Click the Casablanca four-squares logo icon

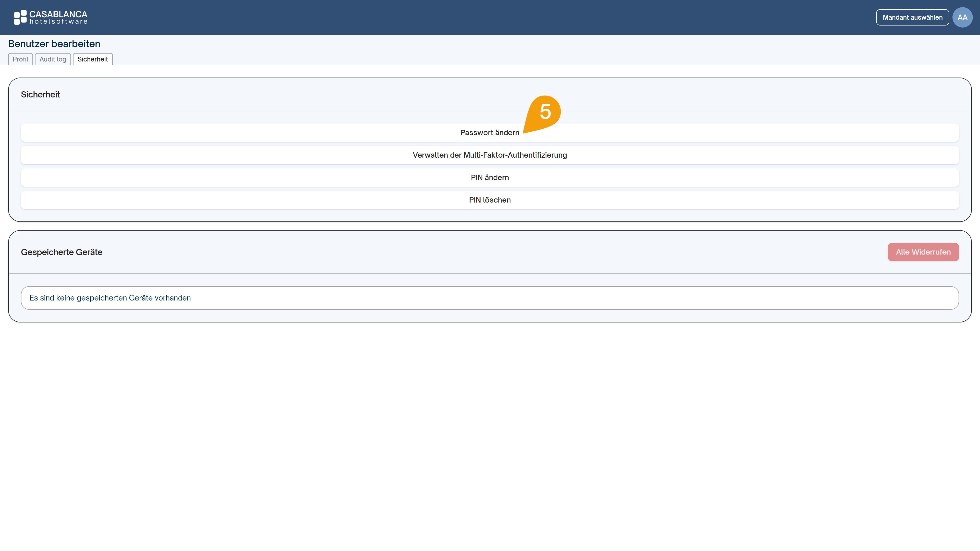(20, 18)
